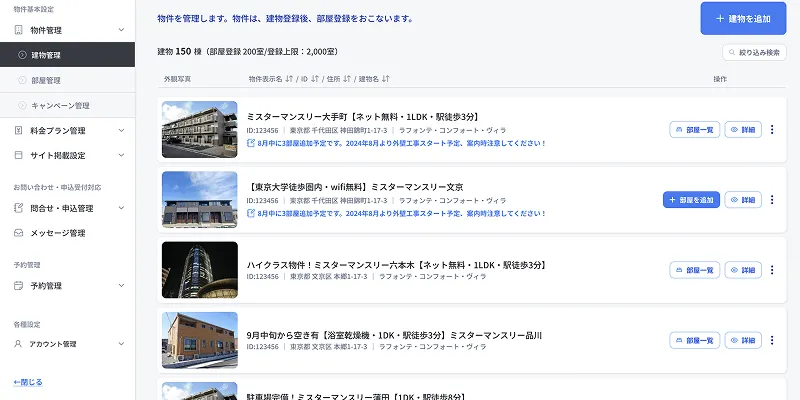Click the 閉じる link to collapse sidebar
The image size is (800, 400).
click(x=28, y=382)
